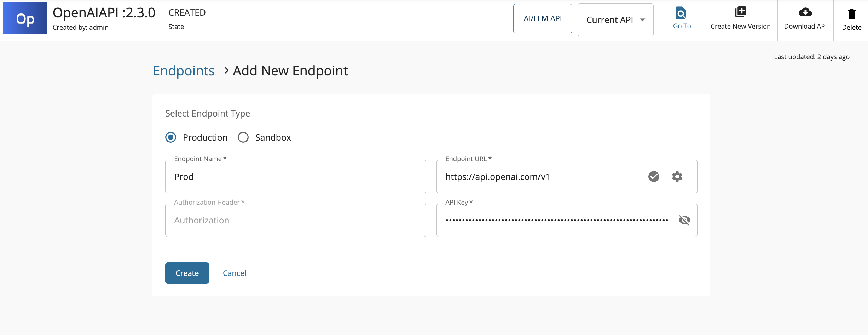Select the Sandbox endpoint type
Image resolution: width=868 pixels, height=335 pixels.
[243, 137]
